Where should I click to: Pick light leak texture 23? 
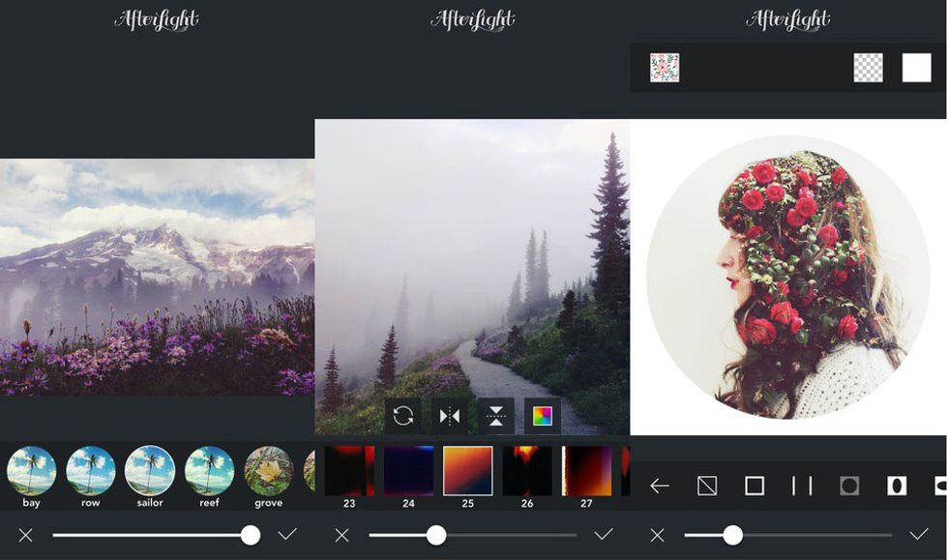pos(348,471)
